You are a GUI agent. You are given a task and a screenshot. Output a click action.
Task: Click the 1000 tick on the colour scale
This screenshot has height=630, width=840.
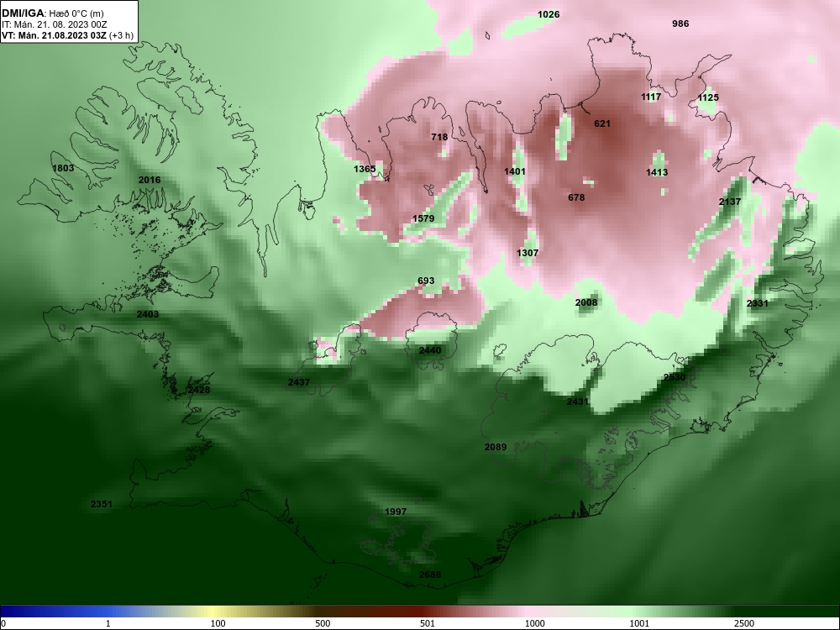(x=535, y=623)
